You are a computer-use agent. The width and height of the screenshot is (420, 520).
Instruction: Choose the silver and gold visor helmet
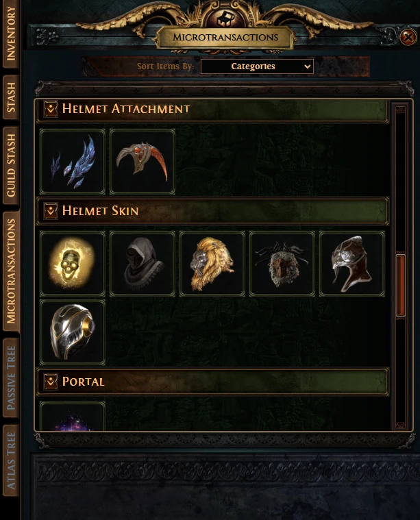click(73, 332)
